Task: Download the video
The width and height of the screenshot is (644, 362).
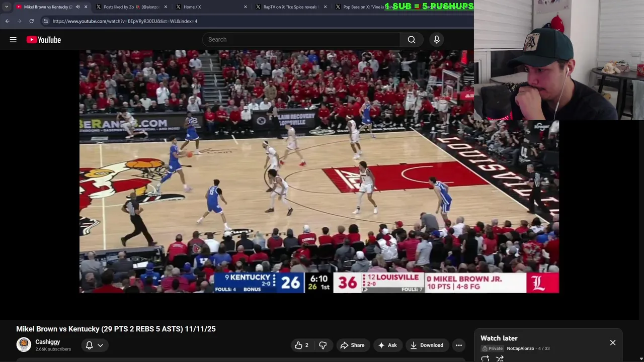Action: pos(427,345)
